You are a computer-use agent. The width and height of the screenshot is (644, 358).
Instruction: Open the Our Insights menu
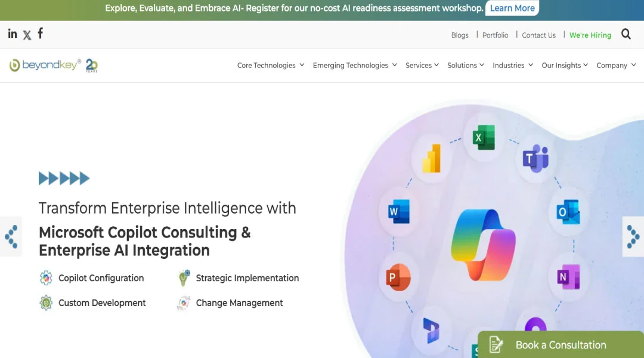(565, 66)
